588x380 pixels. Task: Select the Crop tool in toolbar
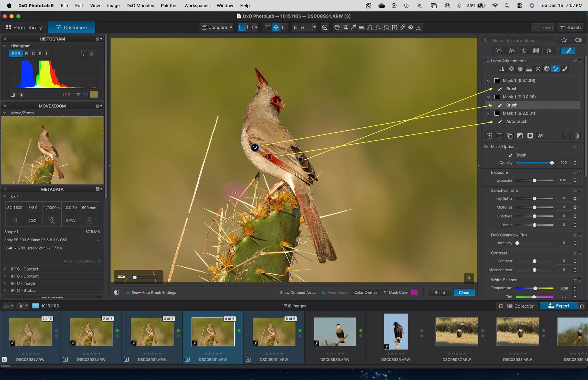tap(345, 27)
